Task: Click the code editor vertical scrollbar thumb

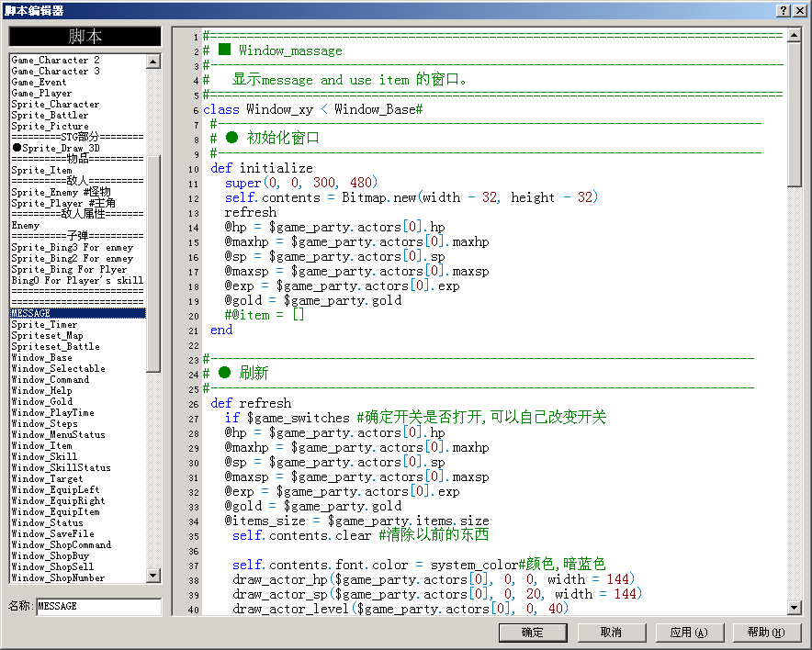Action: (795, 115)
